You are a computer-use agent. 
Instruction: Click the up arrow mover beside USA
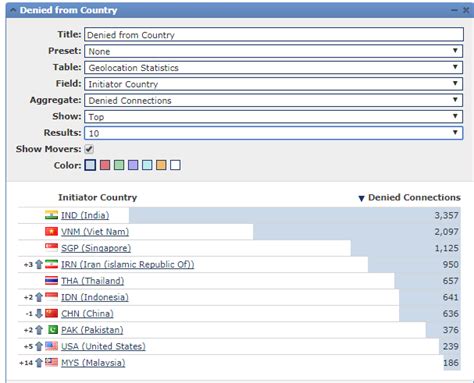(39, 346)
